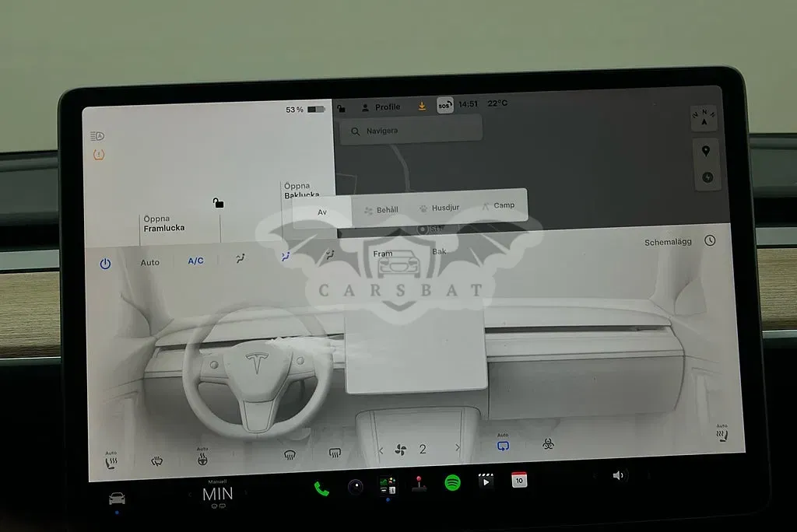The width and height of the screenshot is (797, 532).
Task: Open car controls from the car icon
Action: point(117,499)
